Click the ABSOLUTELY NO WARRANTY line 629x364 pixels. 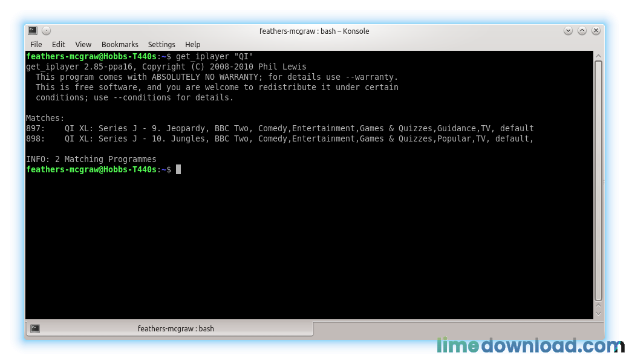tap(217, 77)
